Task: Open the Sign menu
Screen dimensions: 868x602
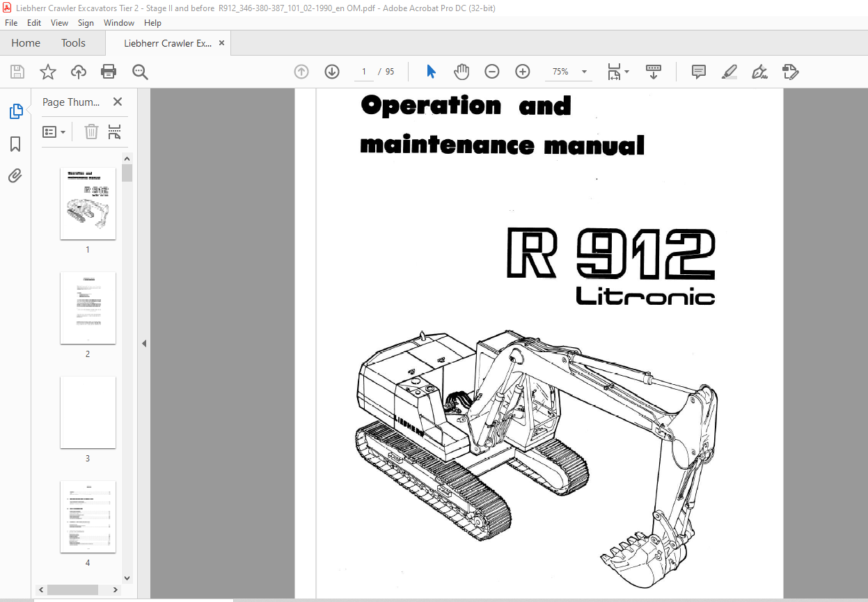Action: tap(86, 23)
